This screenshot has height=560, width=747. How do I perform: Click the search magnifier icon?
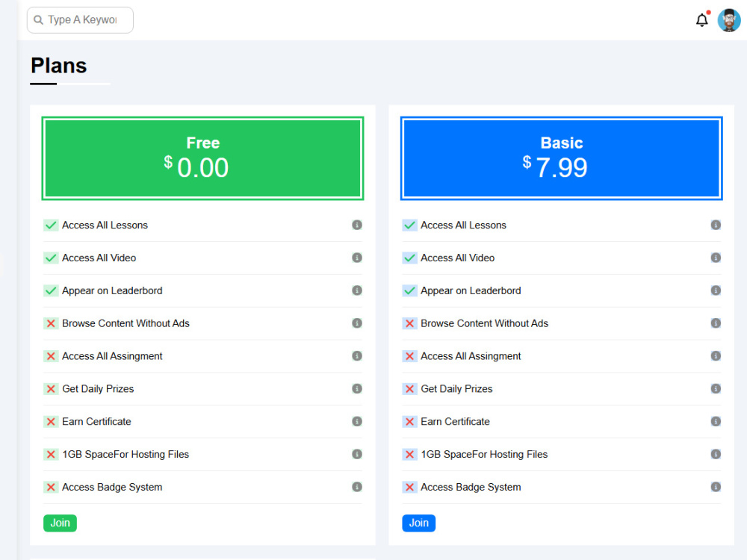tap(39, 20)
